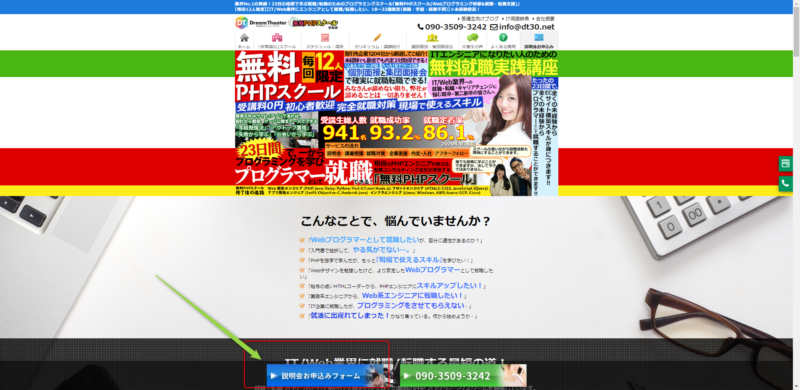This screenshot has height=390, width=800.
Task: Tap the green floating phone side button
Action: click(785, 183)
